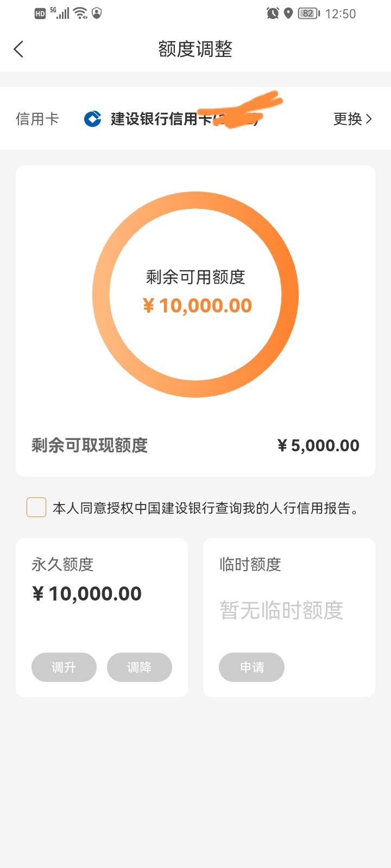The height and width of the screenshot is (868, 391).
Task: Click the orange remaining-credit progress ring
Action: tap(195, 295)
